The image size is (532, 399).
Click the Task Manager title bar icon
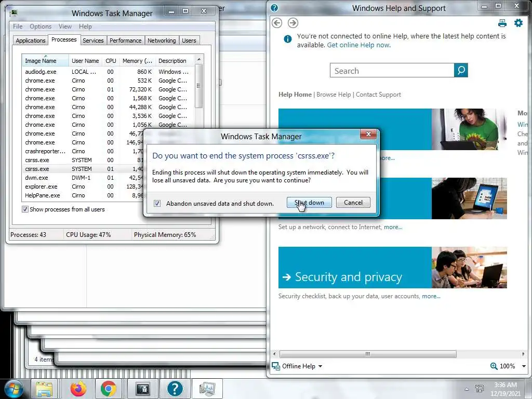coord(14,13)
